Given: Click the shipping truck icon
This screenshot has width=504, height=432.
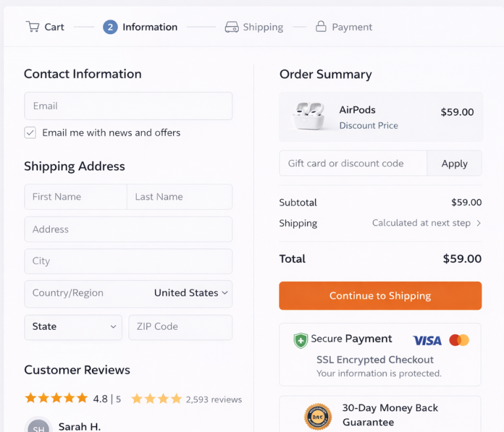Looking at the screenshot, I should tap(231, 27).
